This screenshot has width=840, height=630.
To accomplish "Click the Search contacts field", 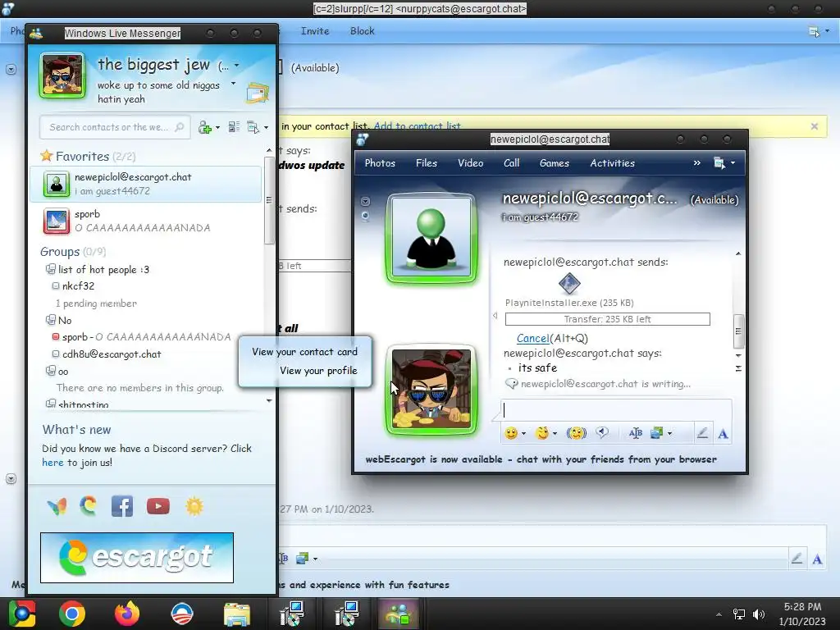I will (x=115, y=127).
